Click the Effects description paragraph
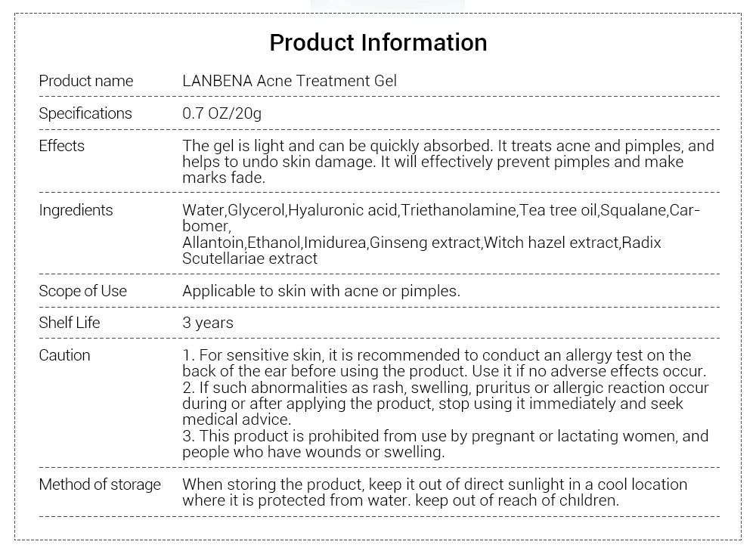Screen dimensions: 756x557 tap(448, 162)
